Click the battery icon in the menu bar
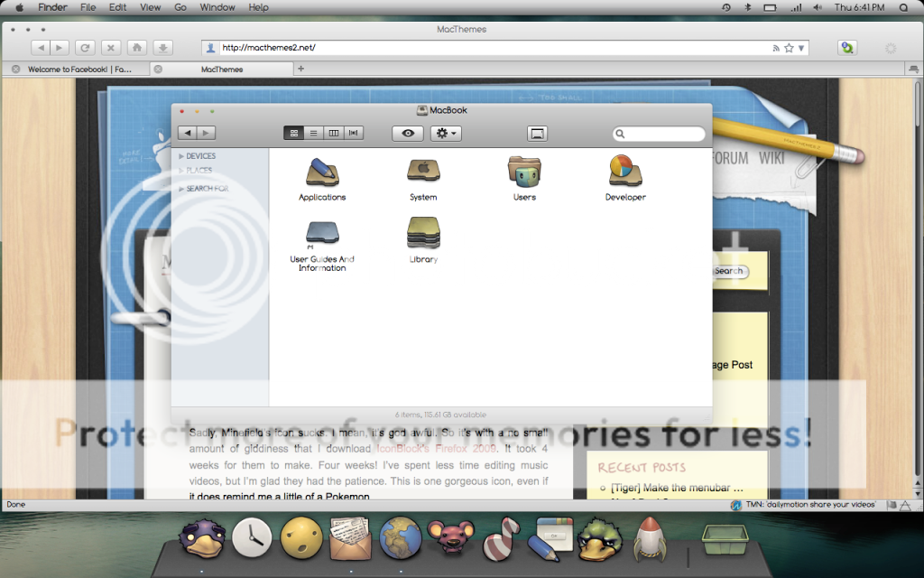Screen dimensions: 924x578 (770, 7)
